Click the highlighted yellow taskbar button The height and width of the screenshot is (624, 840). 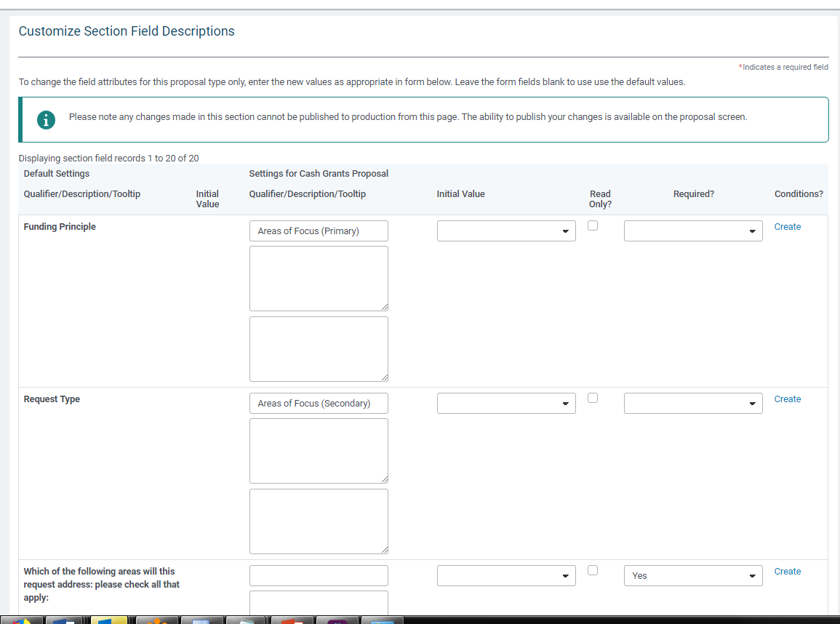click(x=109, y=620)
